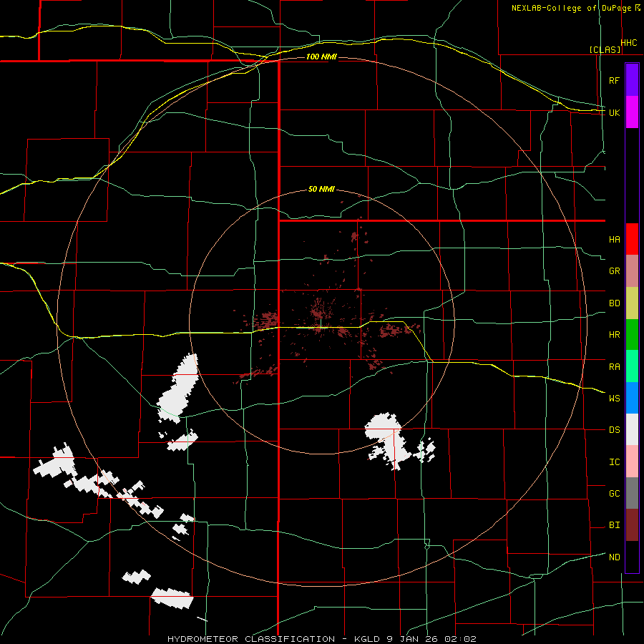Click the BD yellow legend swatch

coord(632,303)
